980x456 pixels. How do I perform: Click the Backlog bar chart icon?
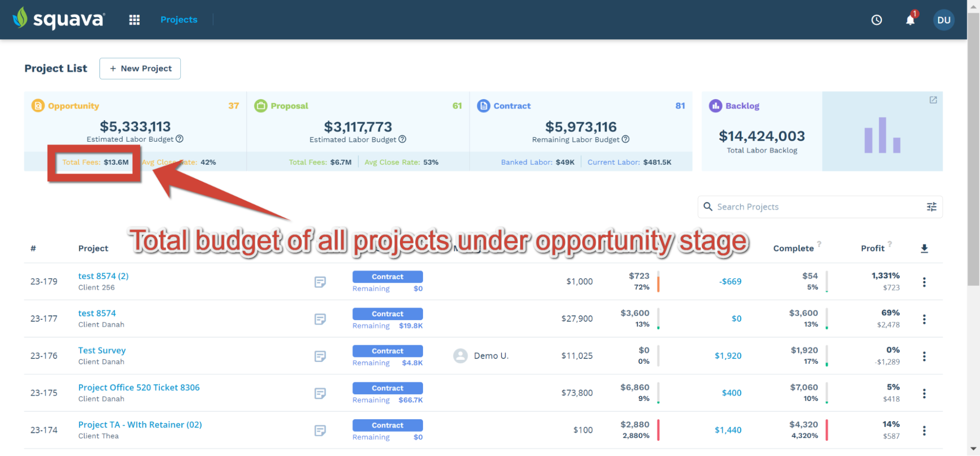click(715, 105)
